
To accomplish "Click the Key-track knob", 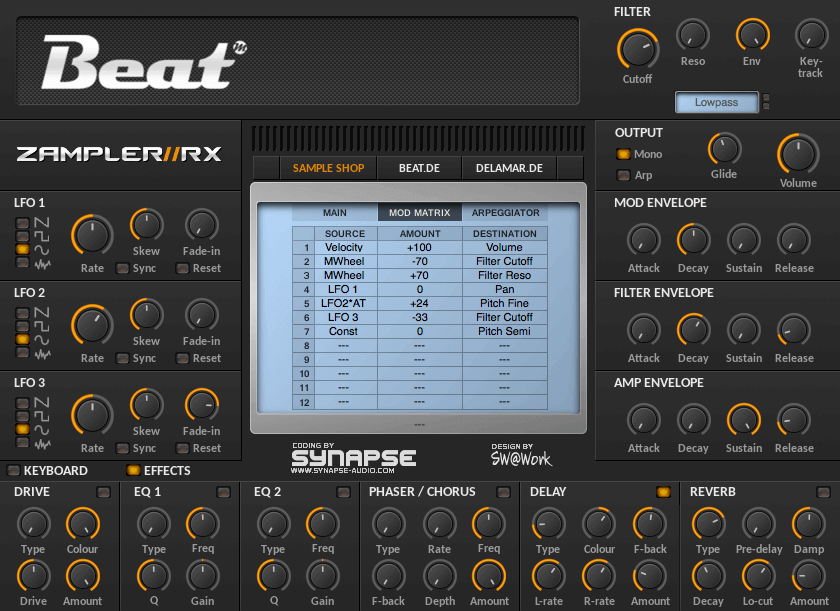I will [x=811, y=35].
